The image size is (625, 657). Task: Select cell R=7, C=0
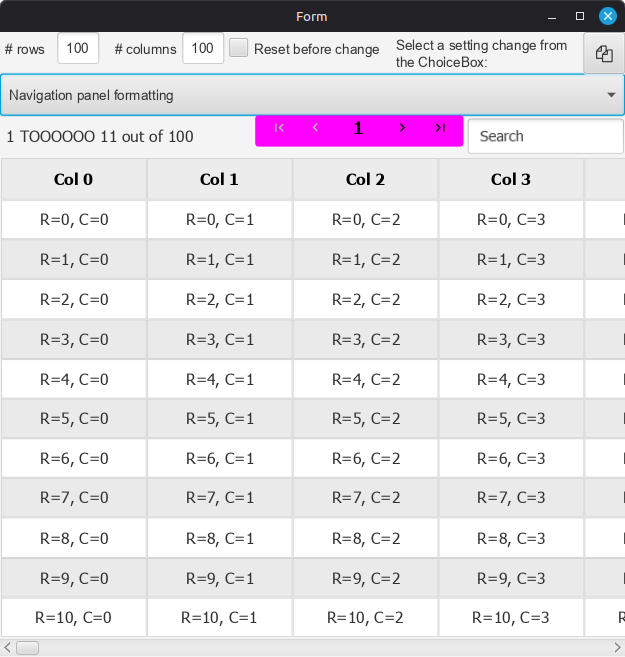click(x=74, y=498)
